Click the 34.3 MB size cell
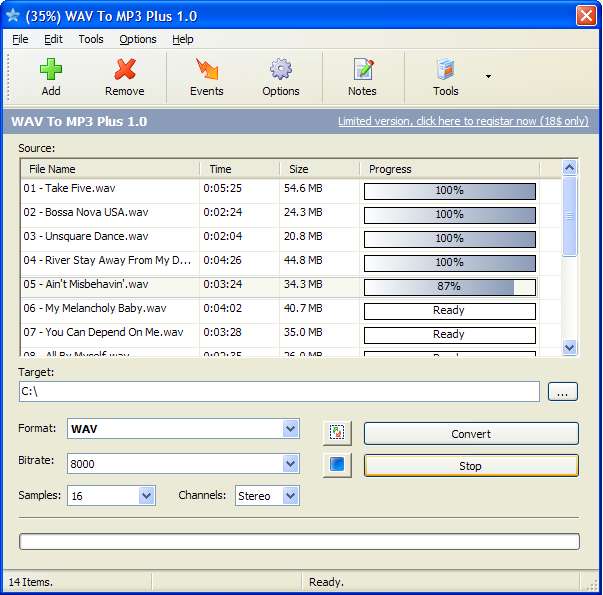The height and width of the screenshot is (595, 603). click(303, 284)
